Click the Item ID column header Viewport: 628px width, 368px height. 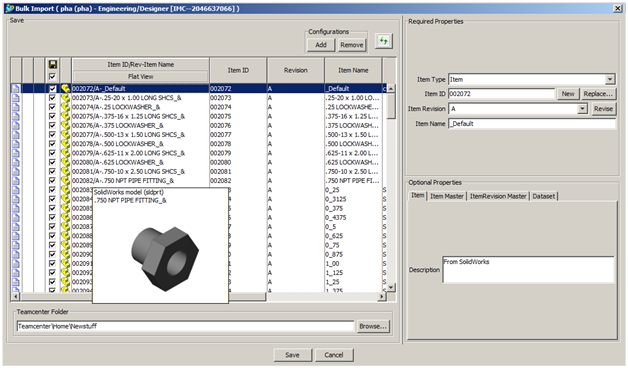click(238, 70)
